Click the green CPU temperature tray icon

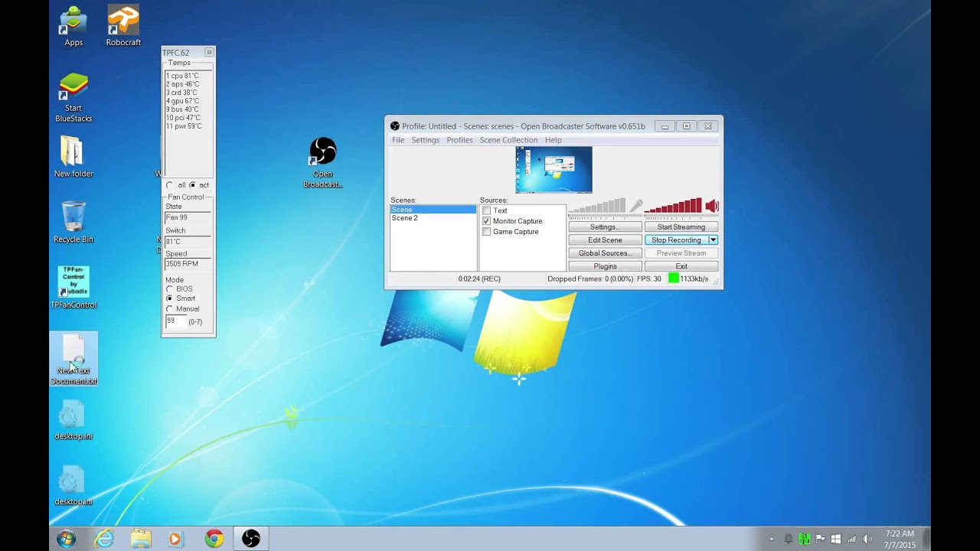click(805, 539)
